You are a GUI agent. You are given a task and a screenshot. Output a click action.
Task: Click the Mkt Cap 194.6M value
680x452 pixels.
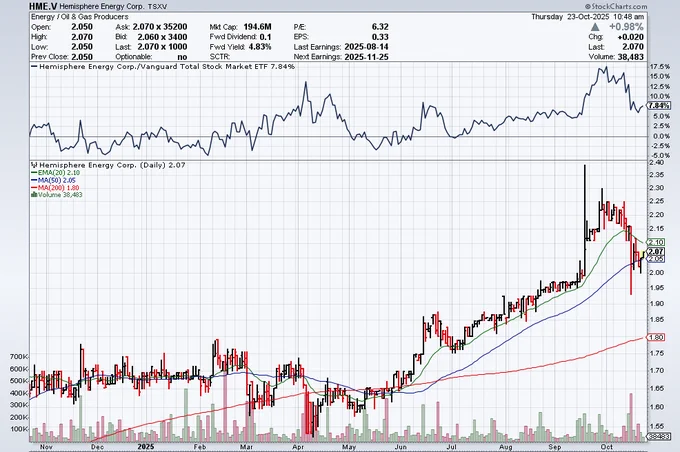(257, 27)
